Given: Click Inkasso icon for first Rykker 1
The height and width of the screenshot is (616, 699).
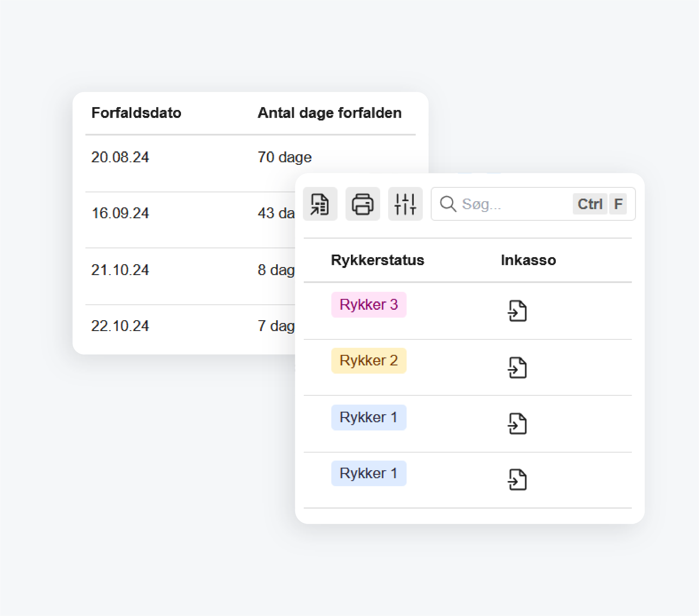Looking at the screenshot, I should click(x=517, y=424).
